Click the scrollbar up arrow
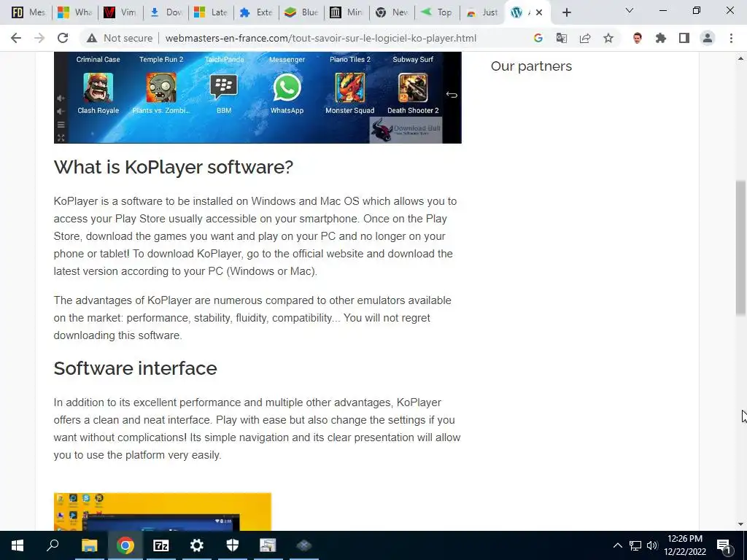747x560 pixels. coord(740,58)
